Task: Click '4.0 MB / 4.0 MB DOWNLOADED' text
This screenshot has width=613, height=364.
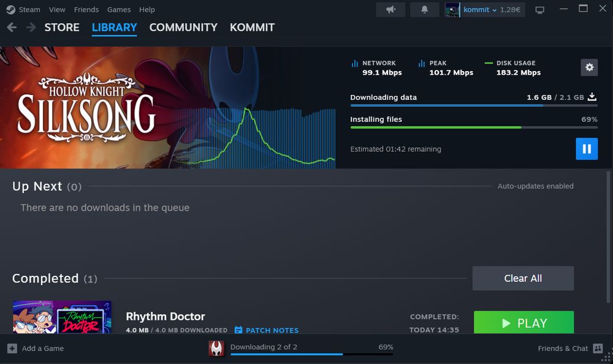Action: click(177, 330)
